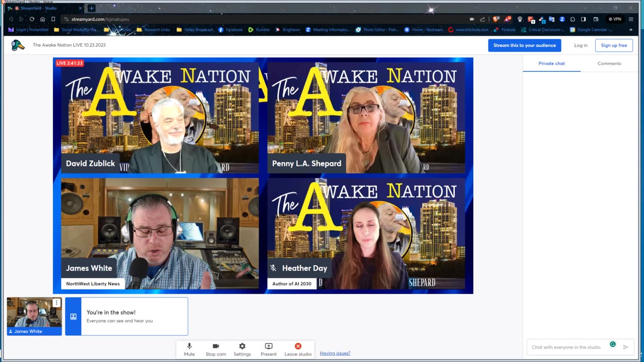Click the Present screen share icon
644x362 pixels.
(x=269, y=346)
